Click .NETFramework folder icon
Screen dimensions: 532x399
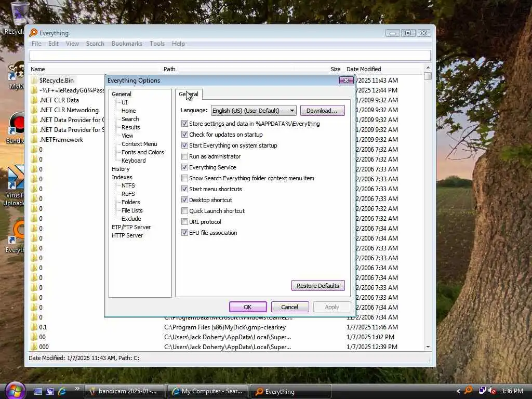(34, 139)
